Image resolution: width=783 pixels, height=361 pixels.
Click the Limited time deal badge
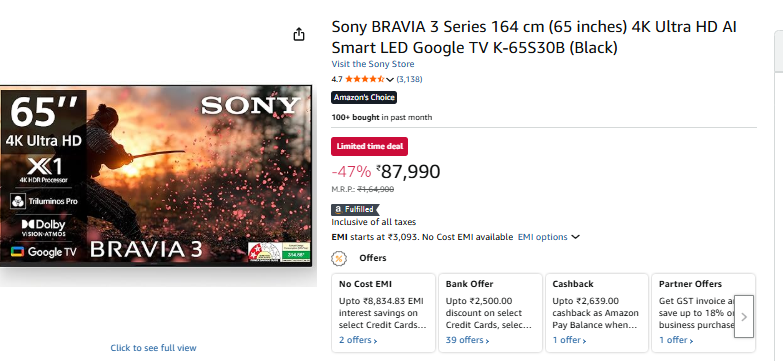click(370, 146)
